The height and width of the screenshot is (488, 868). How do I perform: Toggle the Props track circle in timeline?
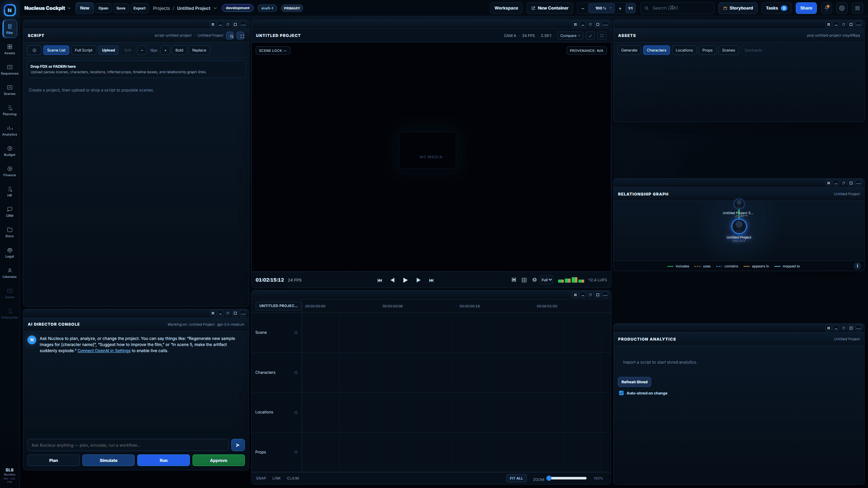pos(296,452)
